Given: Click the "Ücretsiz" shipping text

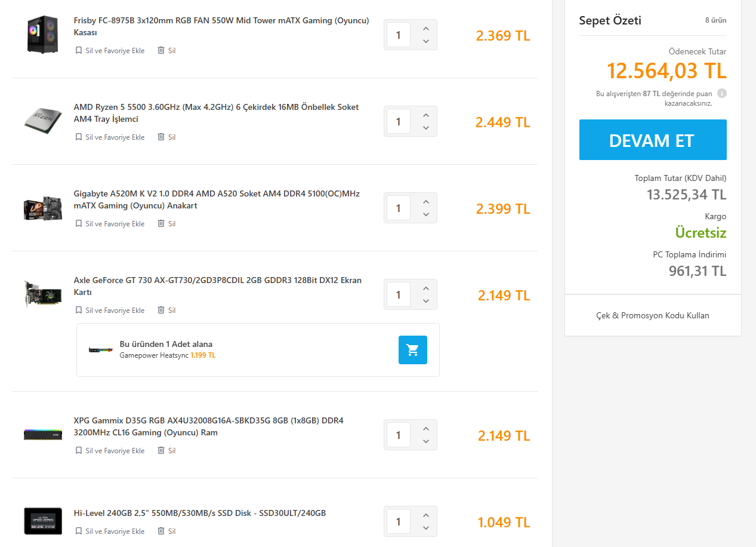Looking at the screenshot, I should 701,232.
